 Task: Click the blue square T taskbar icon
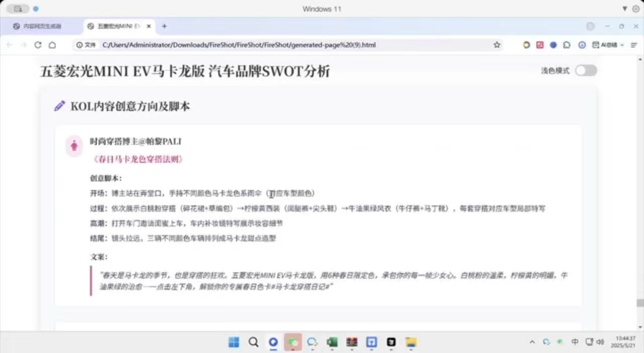click(371, 342)
